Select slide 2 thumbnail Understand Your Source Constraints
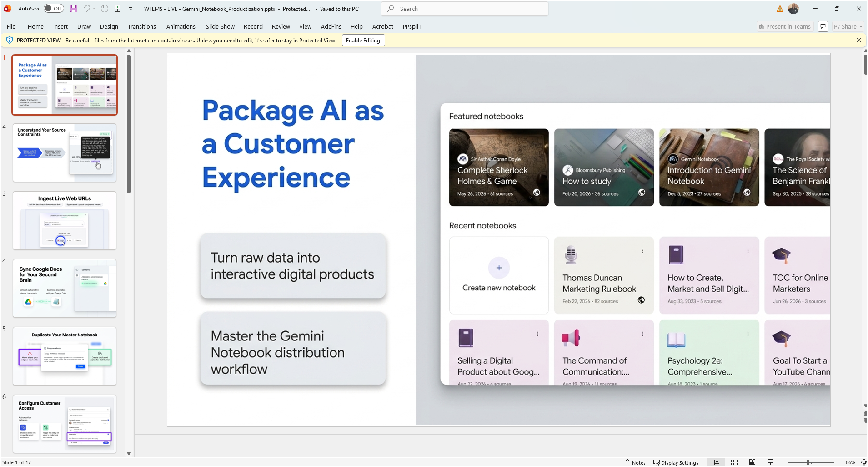The height and width of the screenshot is (467, 868). coord(65,152)
